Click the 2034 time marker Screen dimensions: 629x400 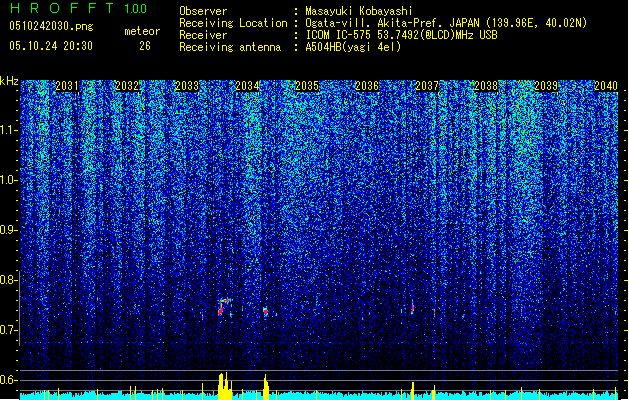(x=247, y=86)
